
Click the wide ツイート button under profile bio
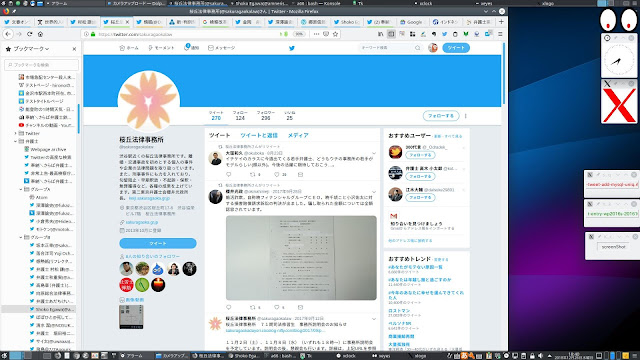tap(158, 243)
